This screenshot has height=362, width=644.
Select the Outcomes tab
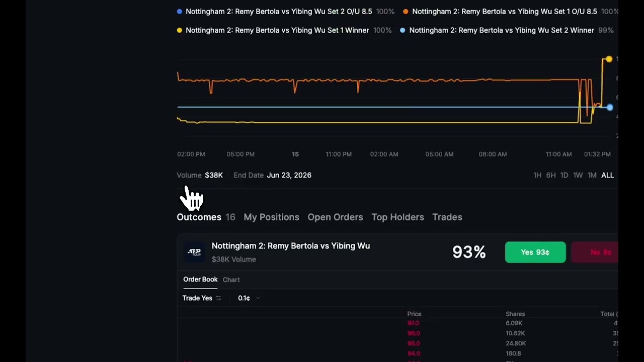tap(199, 217)
